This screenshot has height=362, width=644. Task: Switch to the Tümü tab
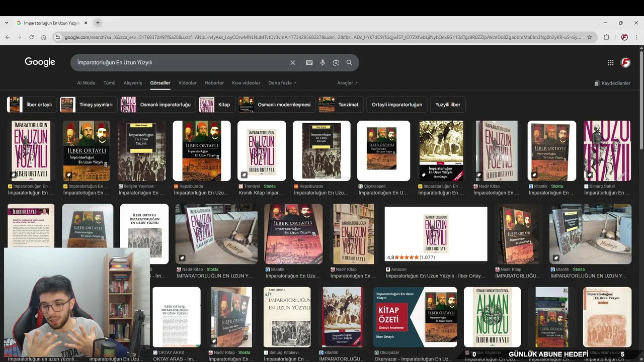coord(109,83)
